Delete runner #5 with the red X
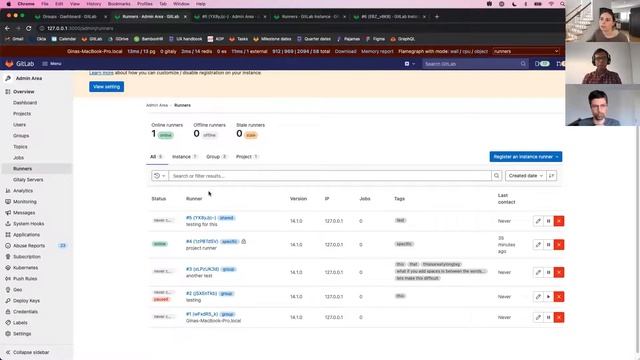Image resolution: width=640 pixels, height=360 pixels. (559, 221)
